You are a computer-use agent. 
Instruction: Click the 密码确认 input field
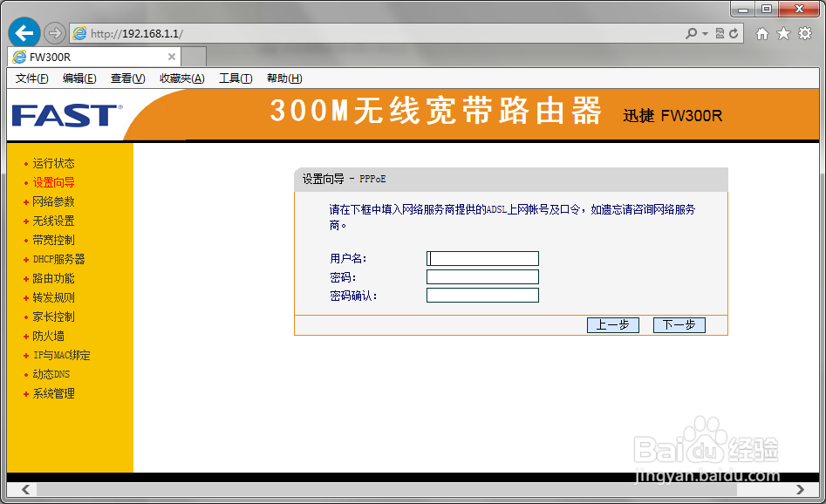[482, 296]
